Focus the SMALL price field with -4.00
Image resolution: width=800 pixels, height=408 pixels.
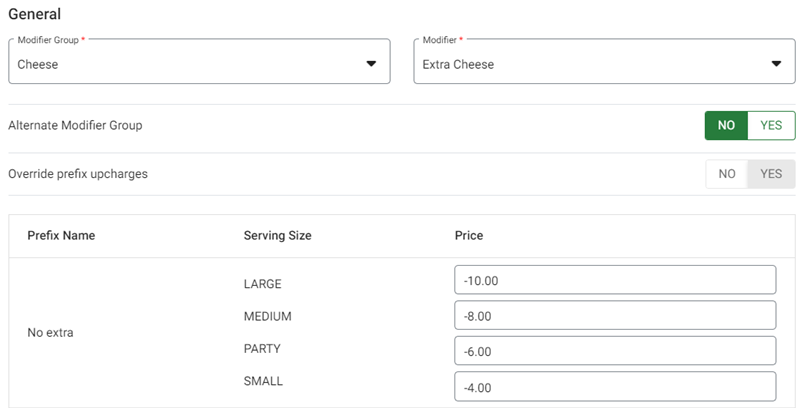[x=615, y=387]
